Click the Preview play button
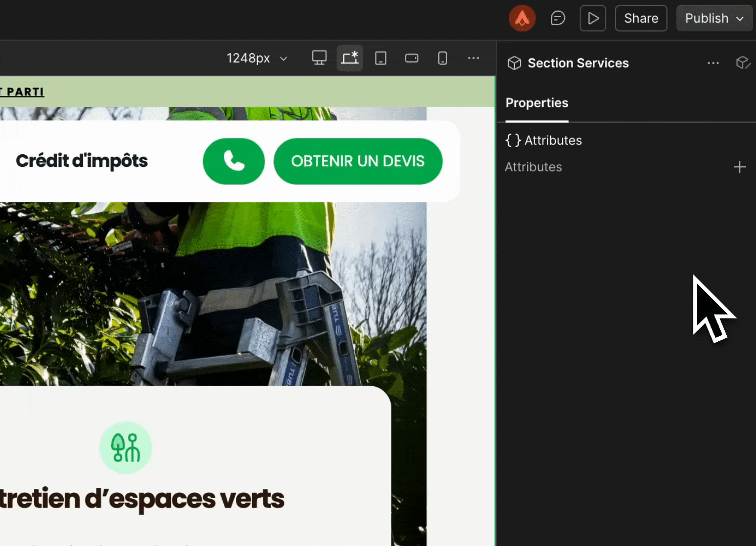The width and height of the screenshot is (756, 546). point(593,18)
